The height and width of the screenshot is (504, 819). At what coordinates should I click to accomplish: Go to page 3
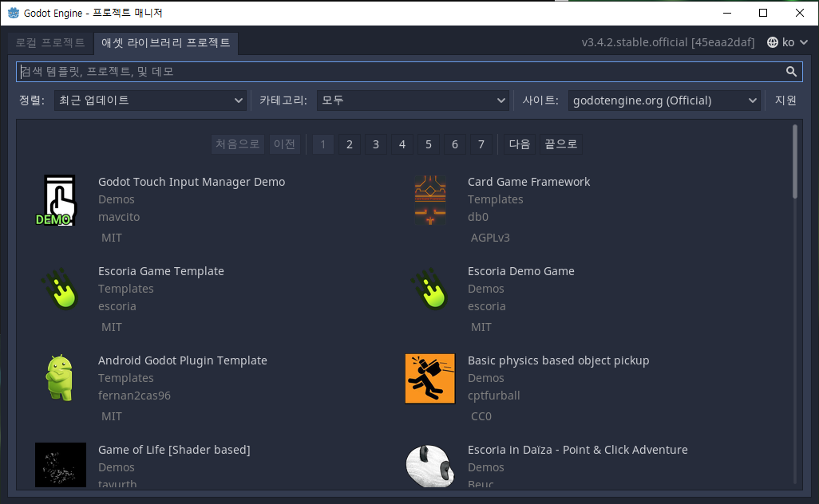[x=375, y=144]
